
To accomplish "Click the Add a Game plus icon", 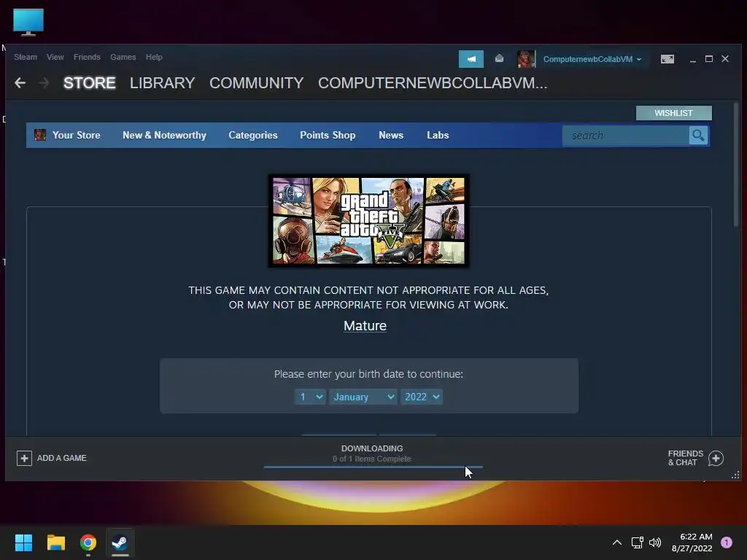I will click(24, 458).
